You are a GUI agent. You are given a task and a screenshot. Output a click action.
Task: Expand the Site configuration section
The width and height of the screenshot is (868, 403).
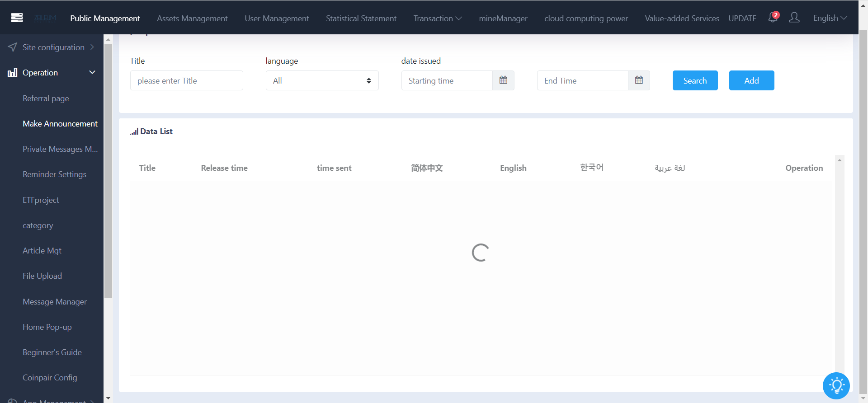pyautogui.click(x=92, y=47)
